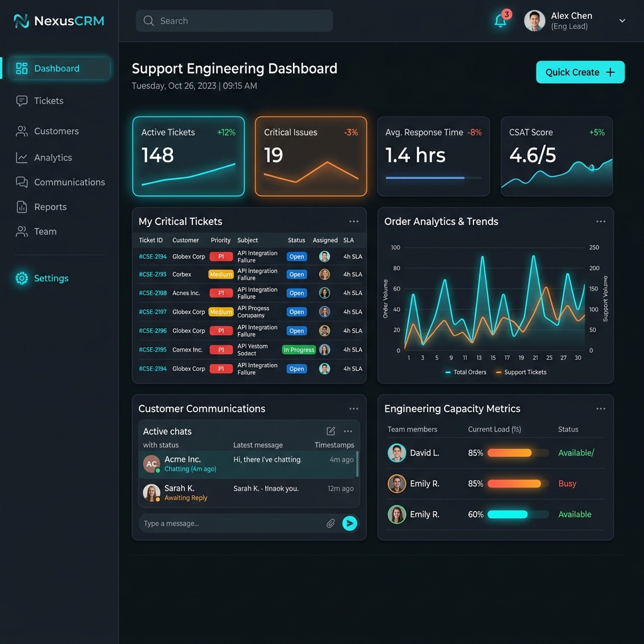The height and width of the screenshot is (644, 644).
Task: Select Reports from the sidebar
Action: point(41,207)
